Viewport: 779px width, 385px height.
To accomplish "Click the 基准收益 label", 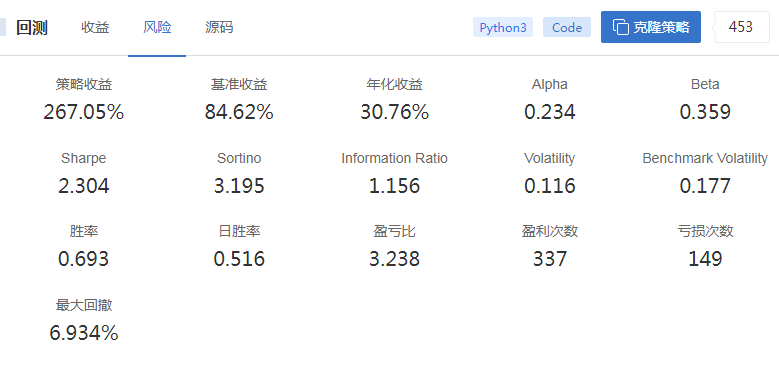I will pos(239,84).
